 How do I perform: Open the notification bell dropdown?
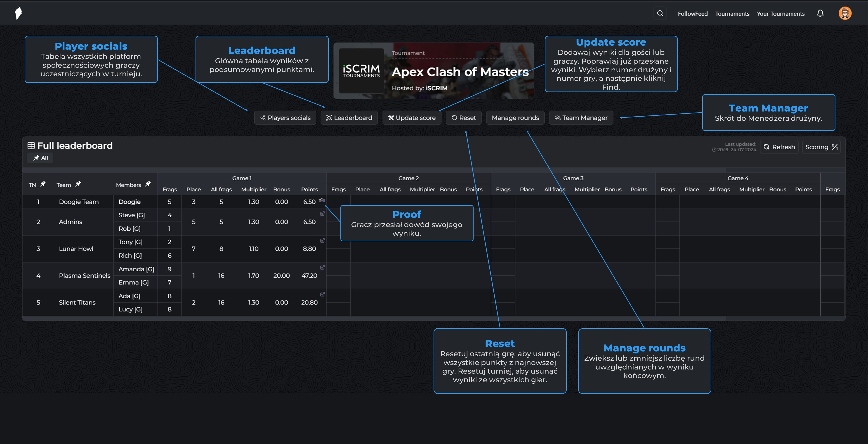820,13
